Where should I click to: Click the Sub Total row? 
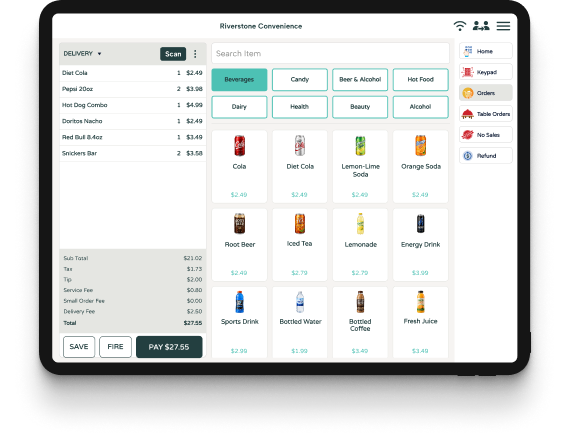pyautogui.click(x=133, y=258)
